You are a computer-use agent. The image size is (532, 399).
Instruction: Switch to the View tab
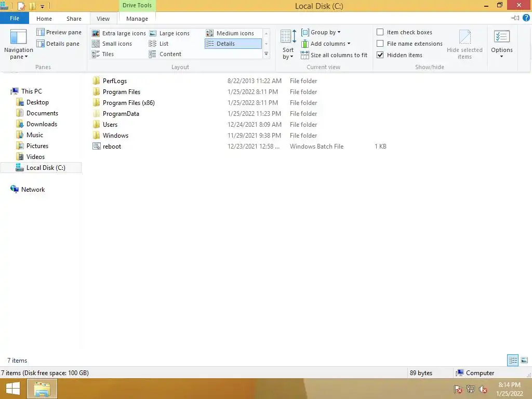103,19
